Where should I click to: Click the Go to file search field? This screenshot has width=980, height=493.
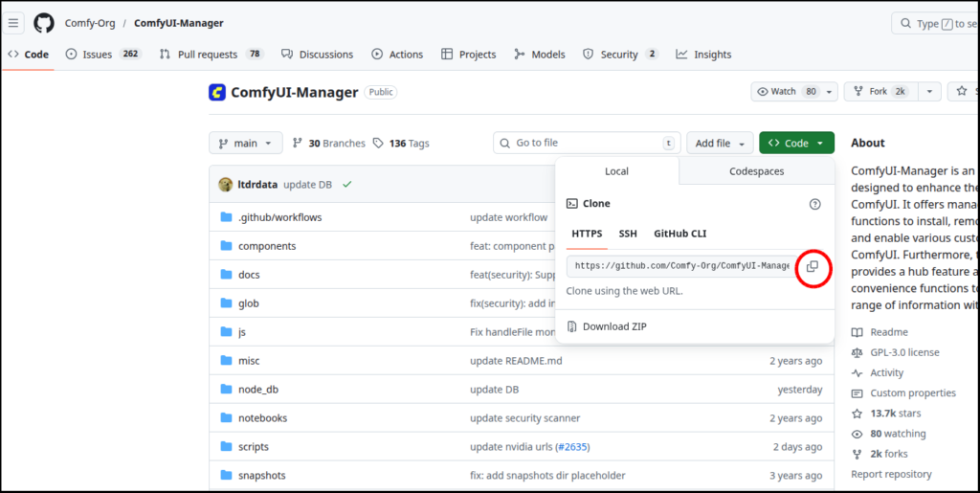(x=586, y=144)
